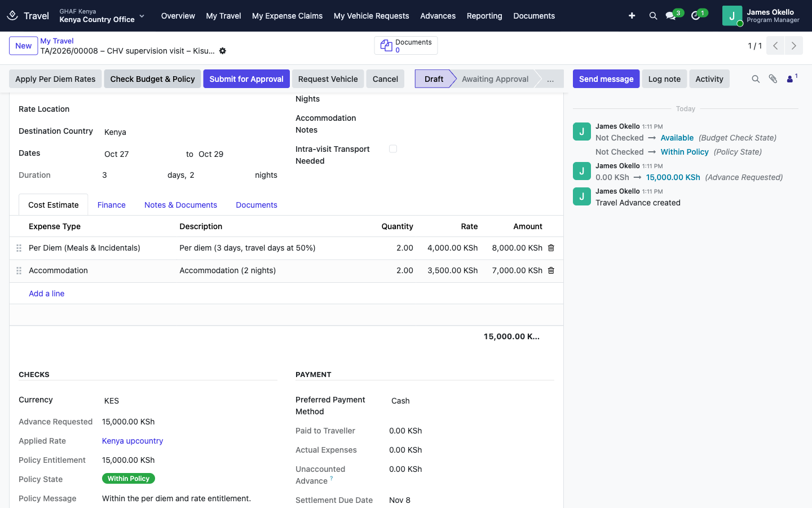The image size is (812, 508).
Task: Expand the hidden status stages ellipsis
Action: coord(550,79)
